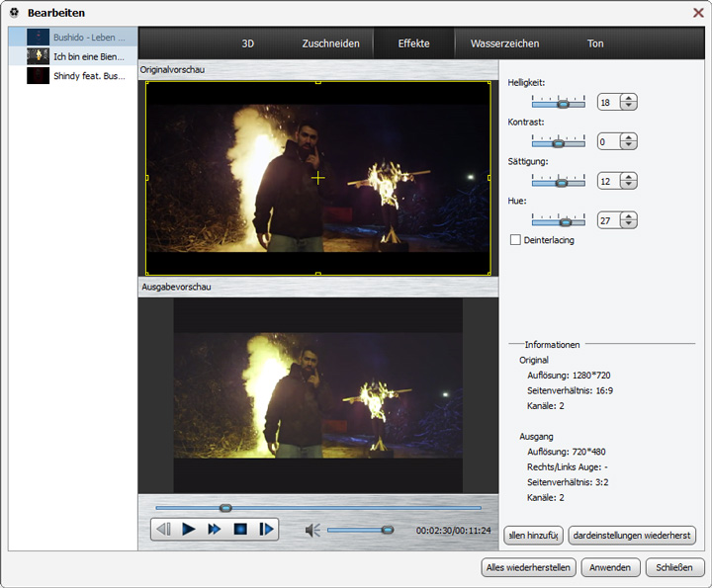Click the next frame button
This screenshot has height=588, width=712.
pyautogui.click(x=267, y=529)
